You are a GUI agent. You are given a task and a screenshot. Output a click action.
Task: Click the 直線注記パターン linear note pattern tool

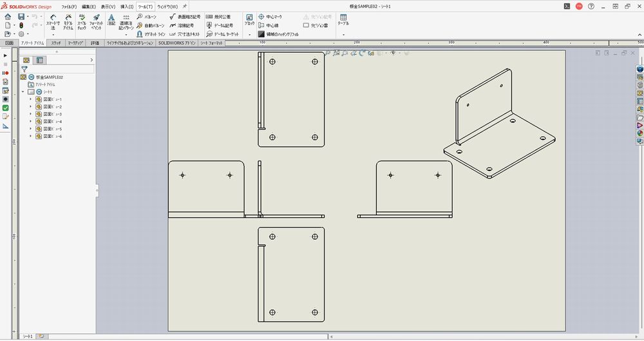coord(126,22)
